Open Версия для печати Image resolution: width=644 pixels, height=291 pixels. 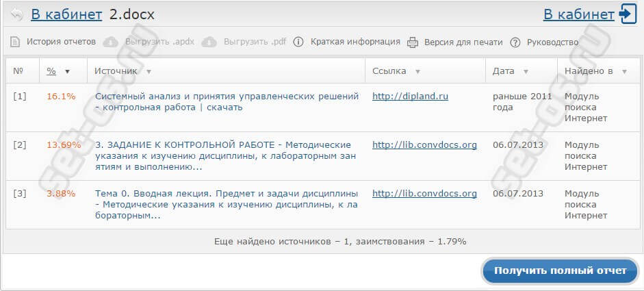tap(463, 42)
